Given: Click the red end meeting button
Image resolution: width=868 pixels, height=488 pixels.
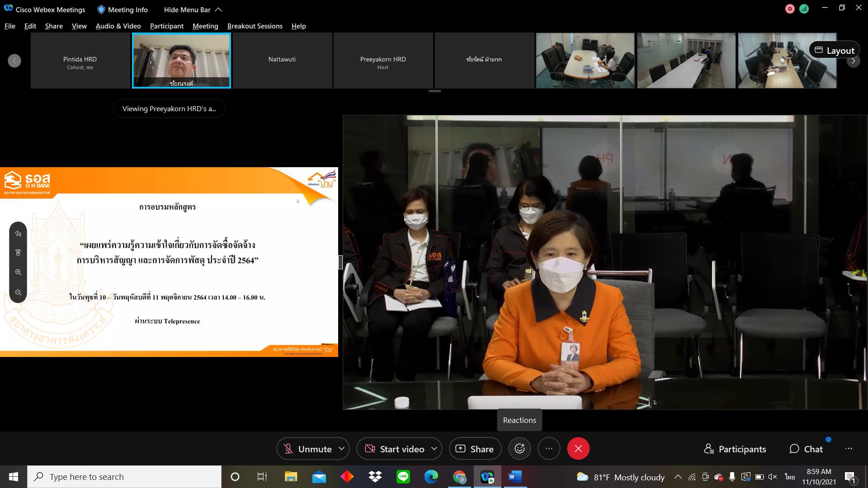Looking at the screenshot, I should click(578, 449).
